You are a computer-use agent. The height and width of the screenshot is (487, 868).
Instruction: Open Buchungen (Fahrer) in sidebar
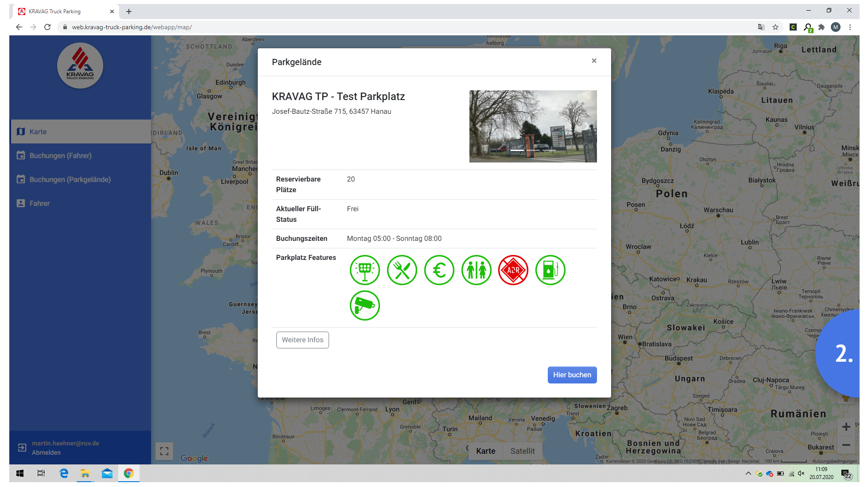[x=60, y=155]
